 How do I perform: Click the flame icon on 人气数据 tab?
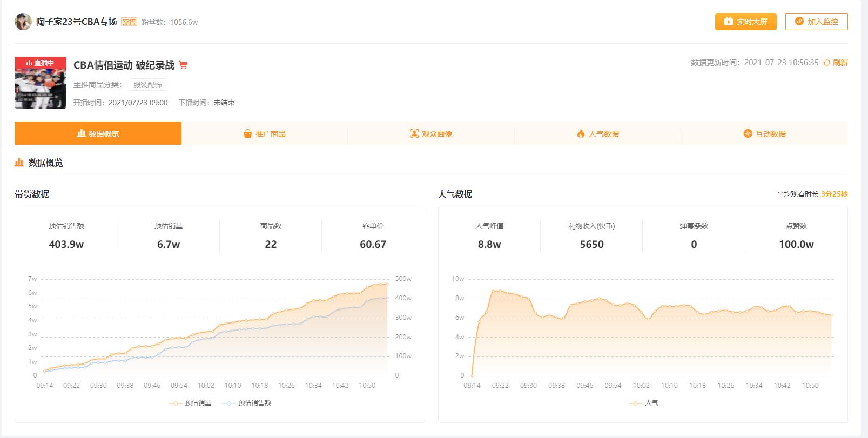click(581, 133)
